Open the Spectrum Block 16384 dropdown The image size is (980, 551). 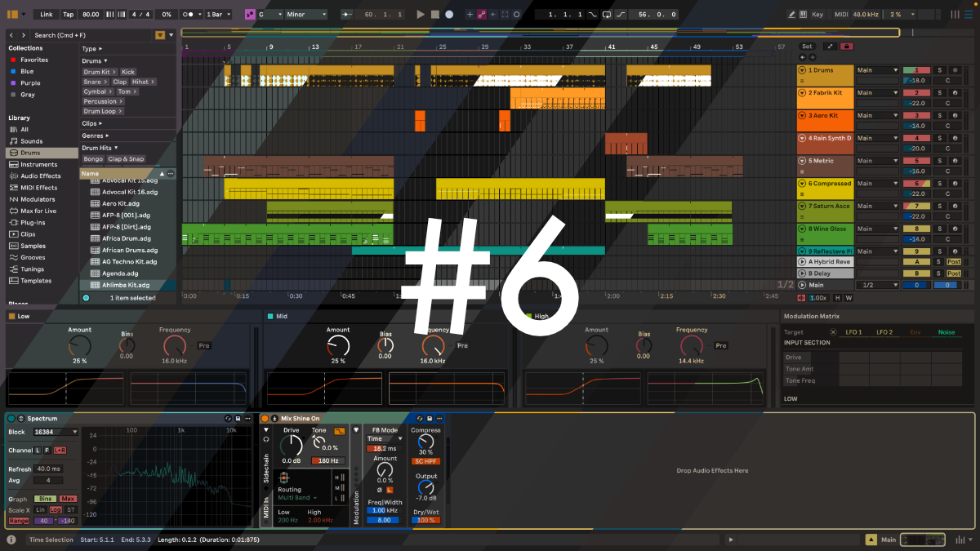56,432
